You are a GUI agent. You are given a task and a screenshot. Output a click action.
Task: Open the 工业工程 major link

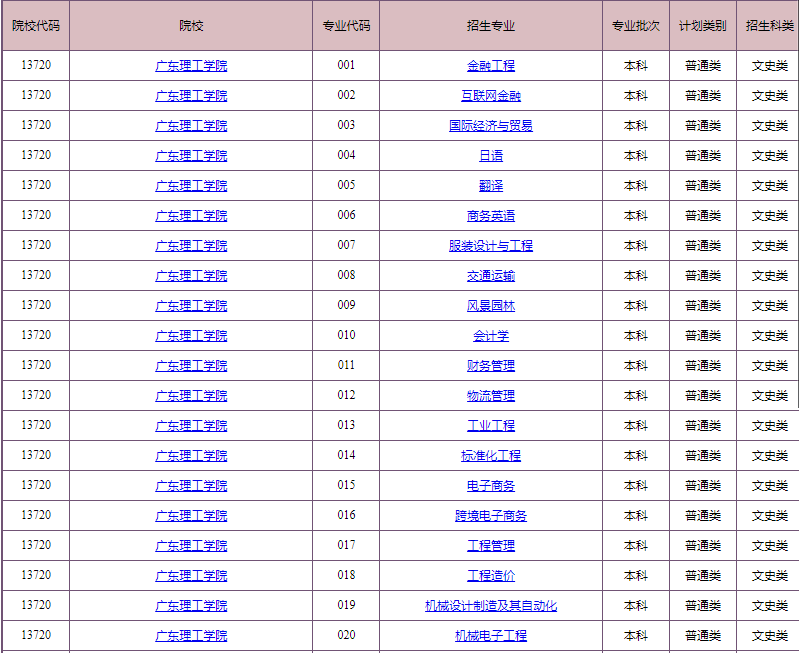click(491, 426)
